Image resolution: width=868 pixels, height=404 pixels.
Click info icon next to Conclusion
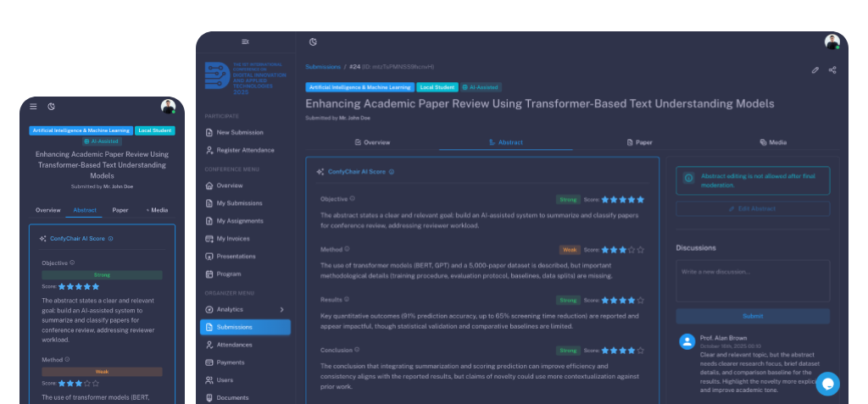coord(357,350)
